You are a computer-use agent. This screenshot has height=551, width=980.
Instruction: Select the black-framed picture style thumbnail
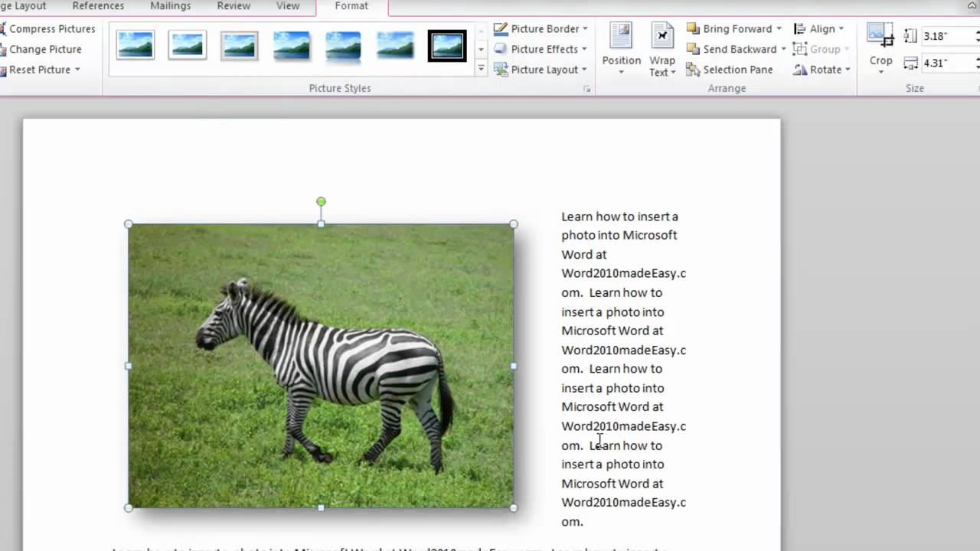pos(447,45)
